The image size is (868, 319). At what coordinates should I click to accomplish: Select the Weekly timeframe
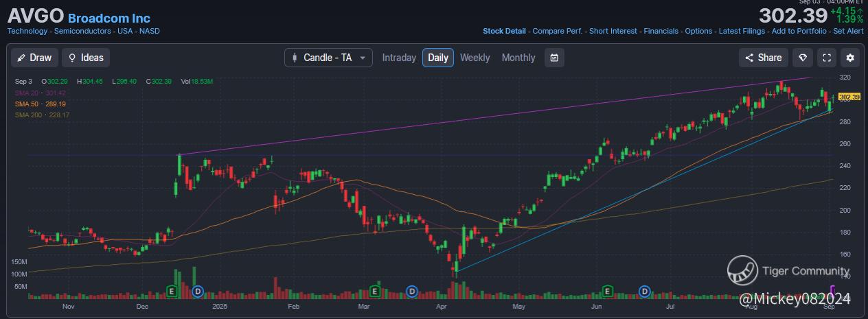(x=475, y=58)
